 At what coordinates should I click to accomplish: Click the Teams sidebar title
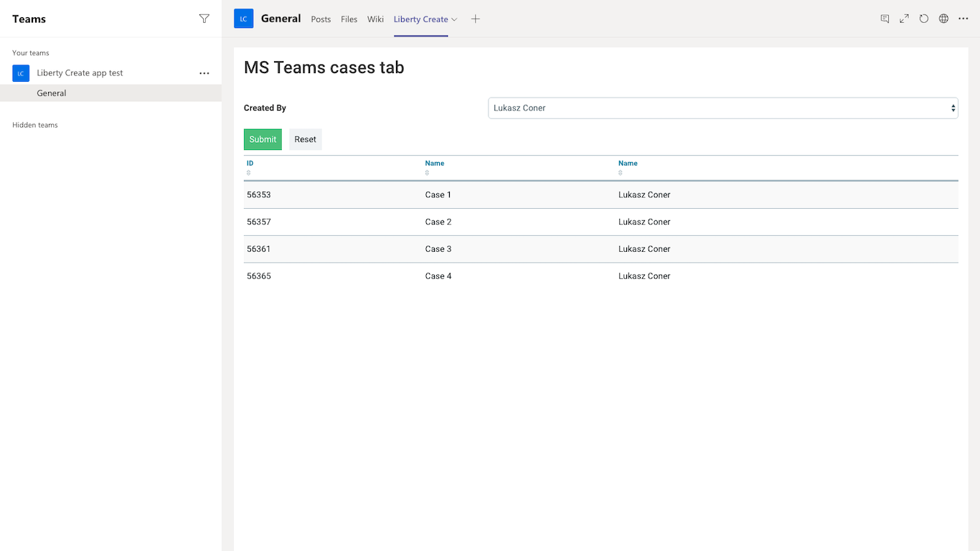pyautogui.click(x=29, y=19)
